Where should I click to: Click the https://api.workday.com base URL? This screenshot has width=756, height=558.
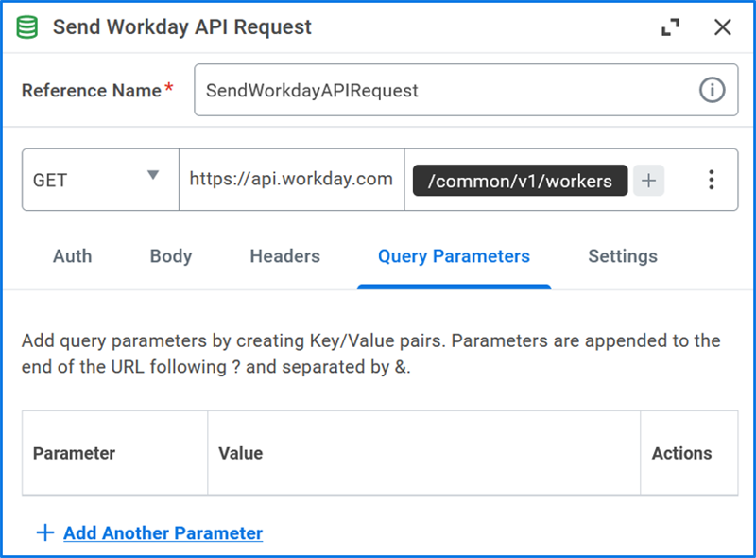tap(291, 179)
